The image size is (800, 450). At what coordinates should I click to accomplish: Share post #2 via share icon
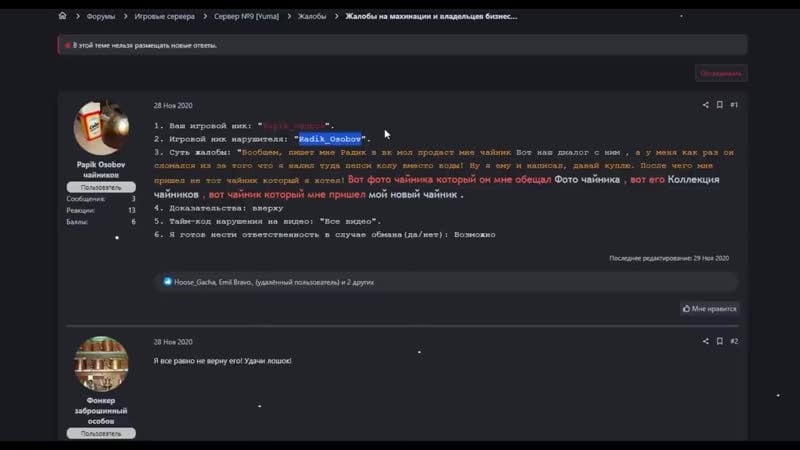click(705, 341)
